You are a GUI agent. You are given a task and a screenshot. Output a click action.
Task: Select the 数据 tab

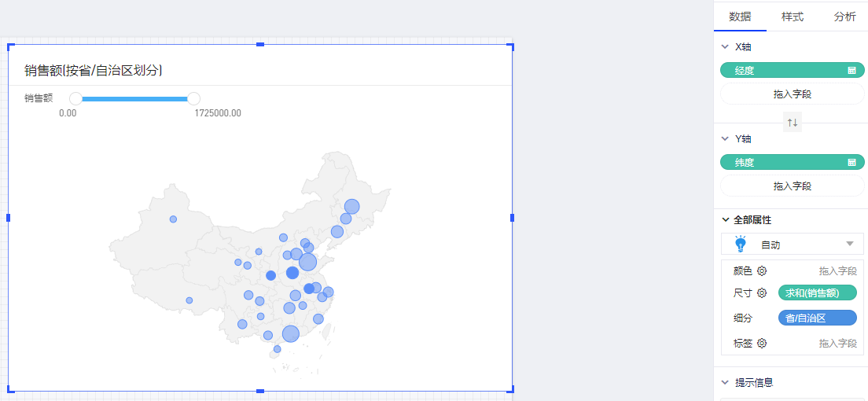click(x=740, y=17)
